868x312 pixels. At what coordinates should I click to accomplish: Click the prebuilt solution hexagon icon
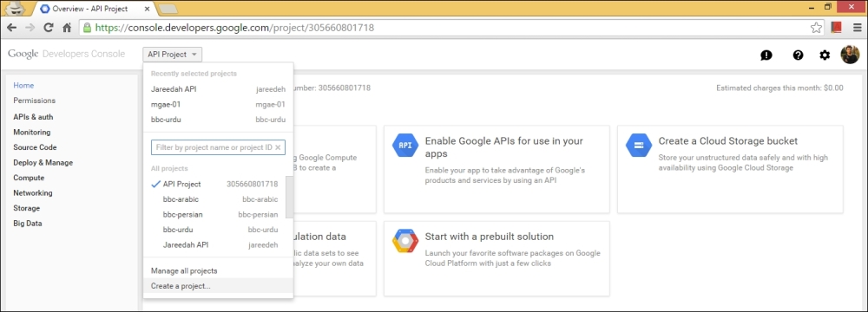pyautogui.click(x=405, y=241)
